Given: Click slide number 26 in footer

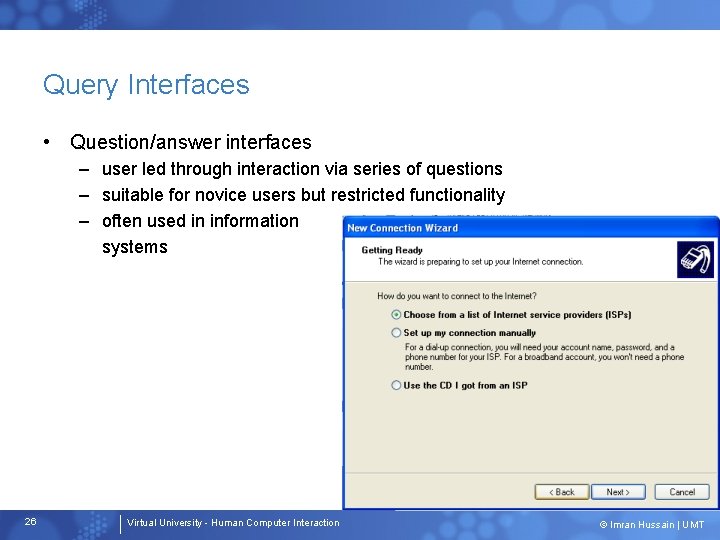Looking at the screenshot, I should [30, 522].
